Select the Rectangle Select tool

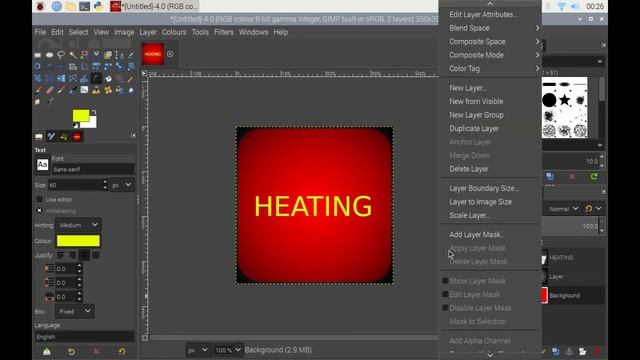click(38, 55)
